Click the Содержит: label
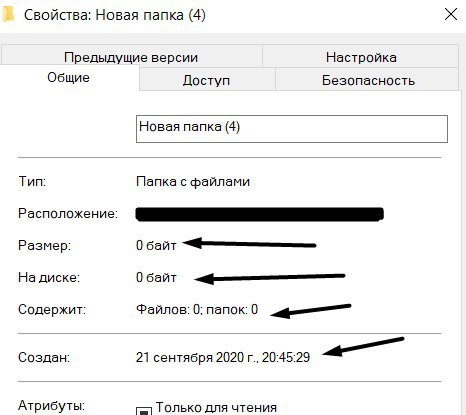Screen dimensions: 466x415 52,309
